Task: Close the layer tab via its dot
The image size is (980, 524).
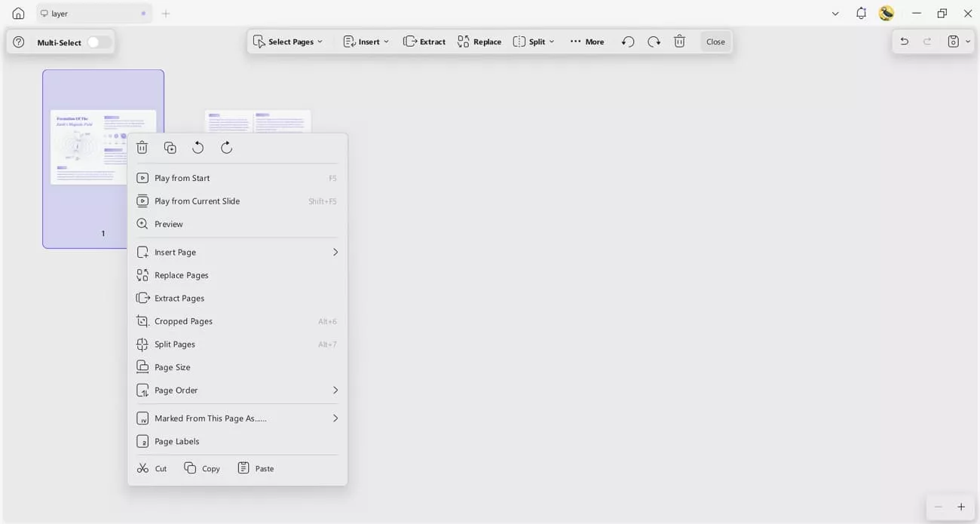Action: click(143, 14)
